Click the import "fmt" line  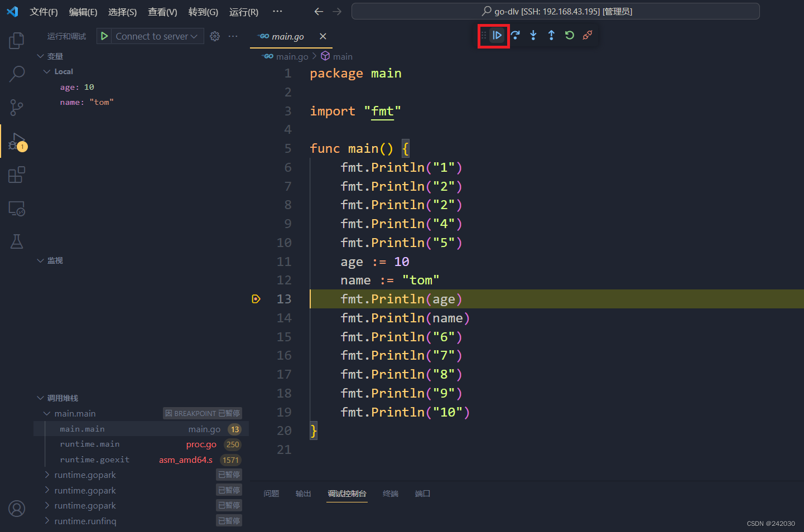pos(355,111)
